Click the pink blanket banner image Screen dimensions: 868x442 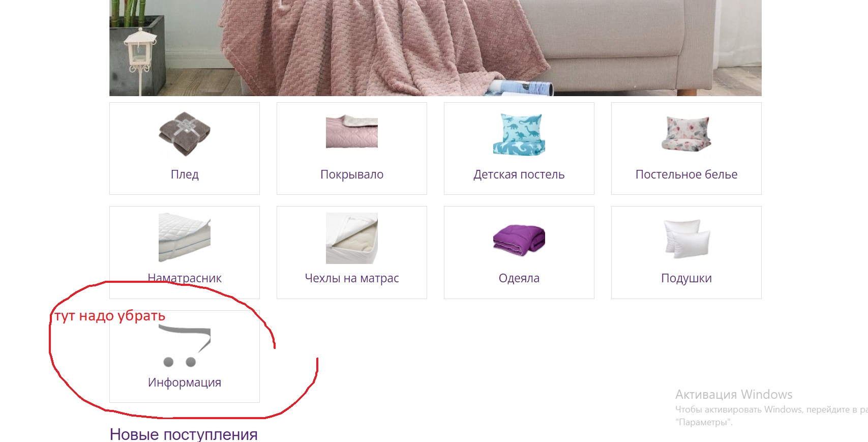[435, 48]
